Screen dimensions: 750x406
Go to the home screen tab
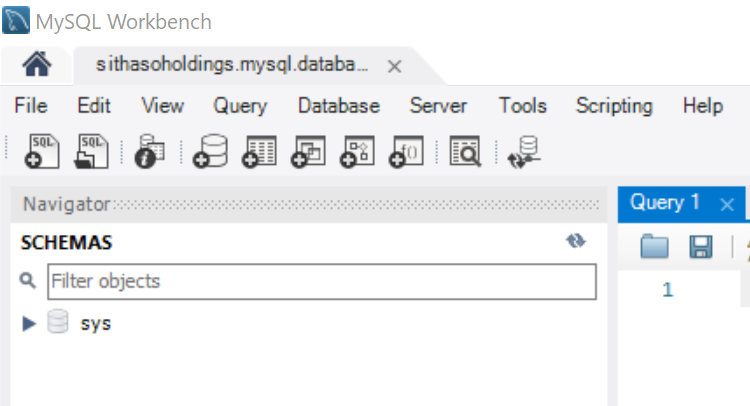[37, 66]
